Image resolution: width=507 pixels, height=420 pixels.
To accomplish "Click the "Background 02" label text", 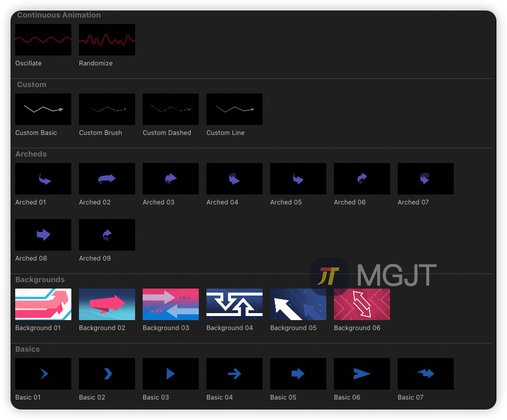I will (x=102, y=328).
